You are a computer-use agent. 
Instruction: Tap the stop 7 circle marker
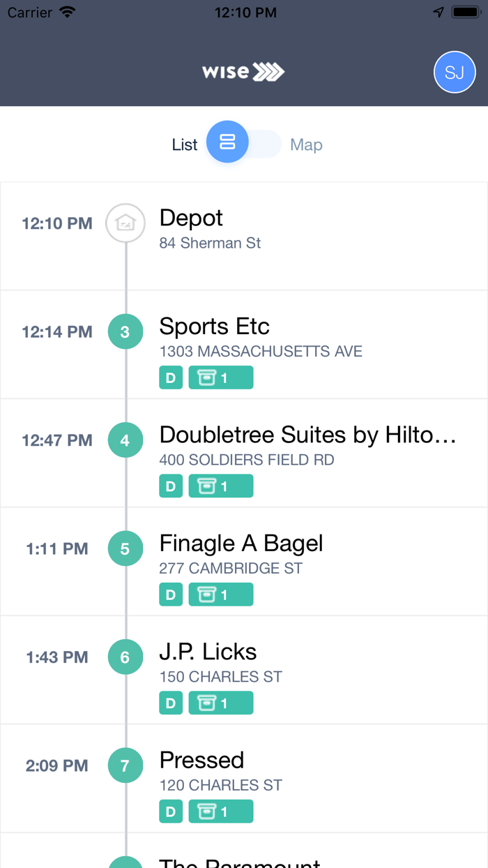[x=125, y=766]
